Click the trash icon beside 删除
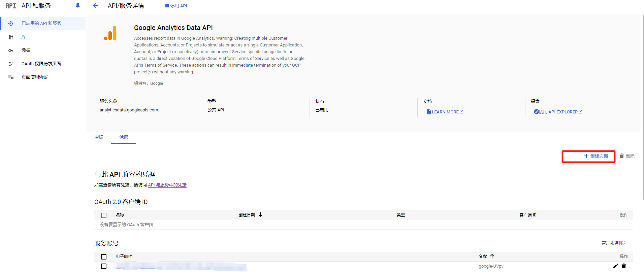 [622, 156]
